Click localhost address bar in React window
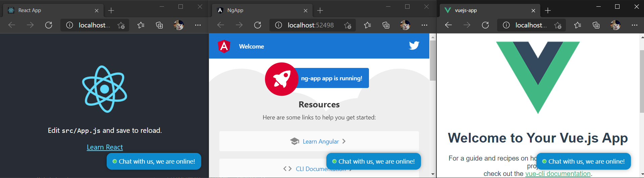Screen dimensions: 644x178 click(94, 25)
